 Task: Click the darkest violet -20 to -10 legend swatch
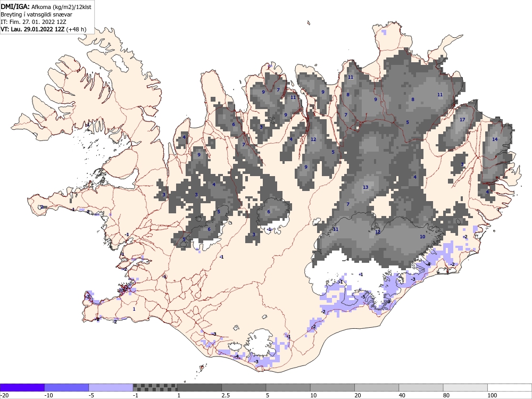[22, 387]
